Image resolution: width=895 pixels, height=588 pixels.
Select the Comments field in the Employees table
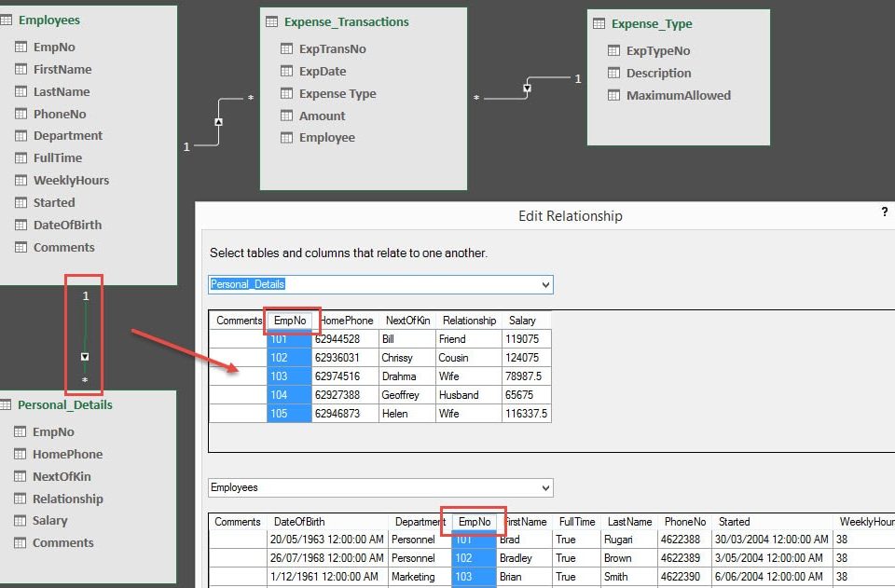[64, 248]
